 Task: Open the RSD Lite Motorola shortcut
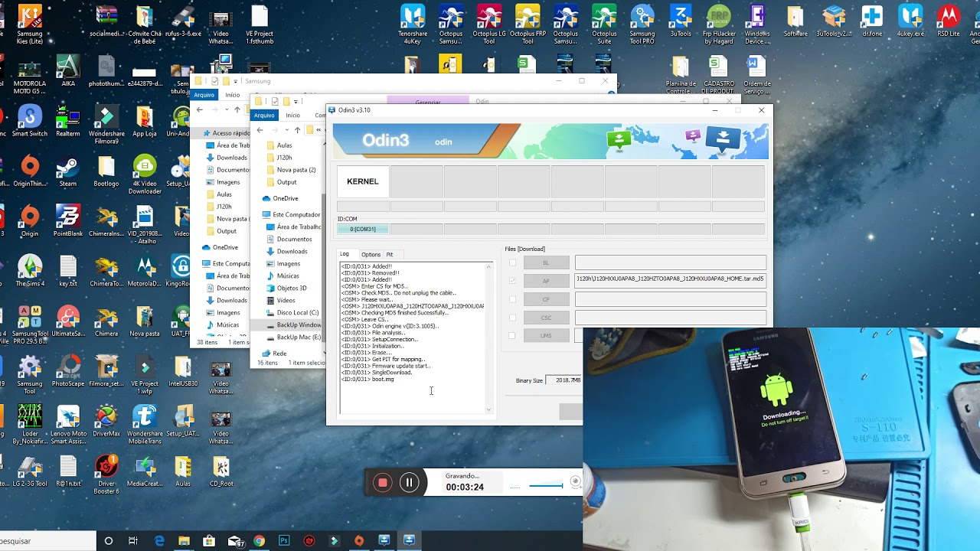coord(949,21)
